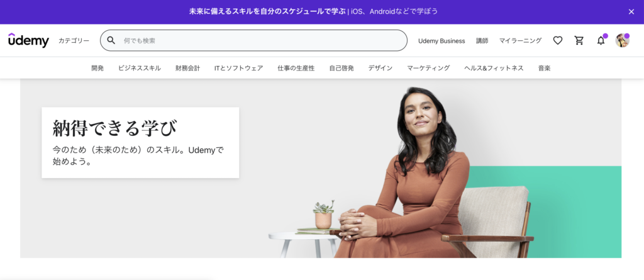Open the notifications bell icon
Screen dimensions: 644x280
pos(601,41)
